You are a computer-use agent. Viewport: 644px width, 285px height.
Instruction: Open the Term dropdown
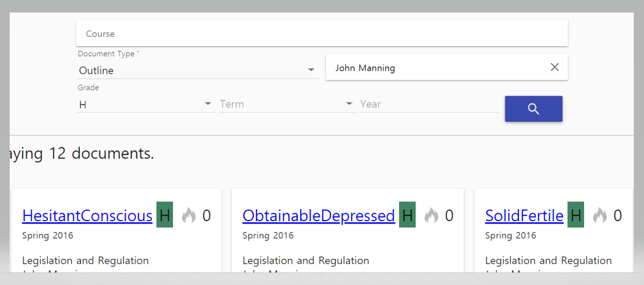(287, 104)
